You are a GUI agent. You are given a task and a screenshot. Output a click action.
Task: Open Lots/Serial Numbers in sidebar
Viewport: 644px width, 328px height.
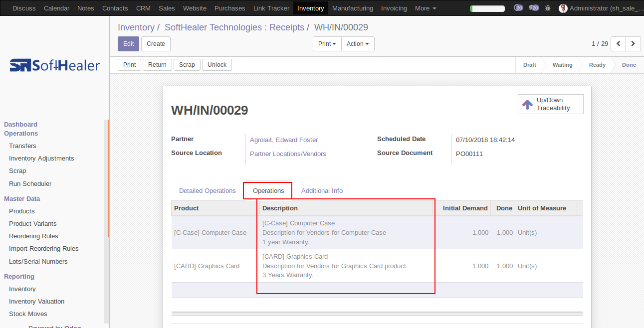click(38, 262)
